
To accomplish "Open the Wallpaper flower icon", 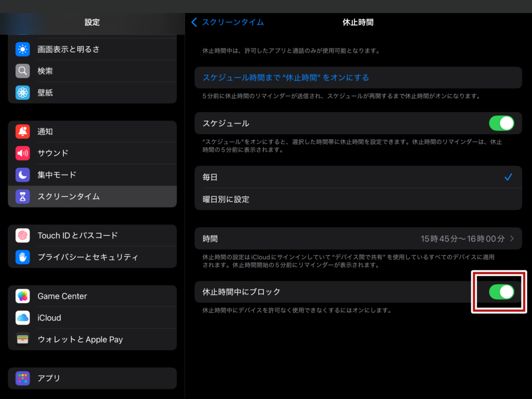I will [x=22, y=93].
